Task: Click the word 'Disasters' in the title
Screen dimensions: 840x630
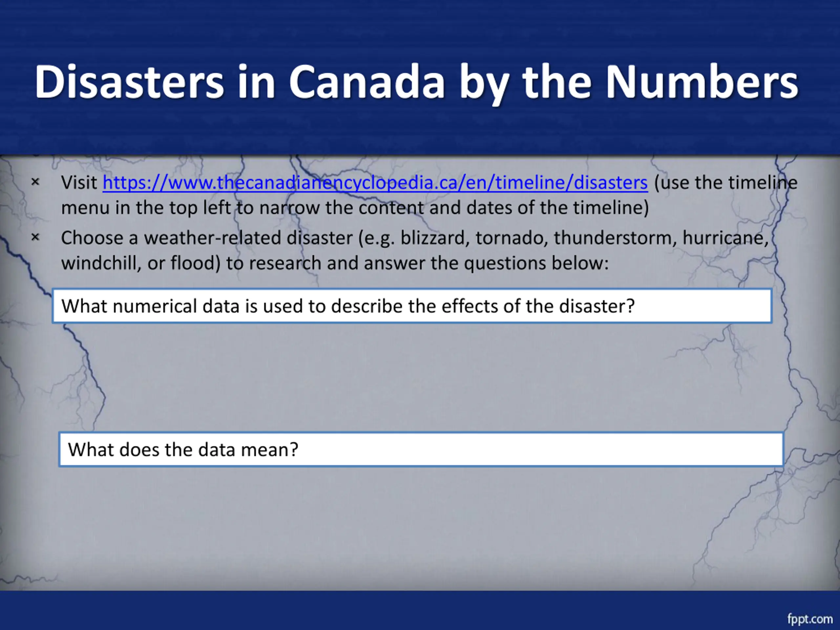Action: click(x=129, y=82)
